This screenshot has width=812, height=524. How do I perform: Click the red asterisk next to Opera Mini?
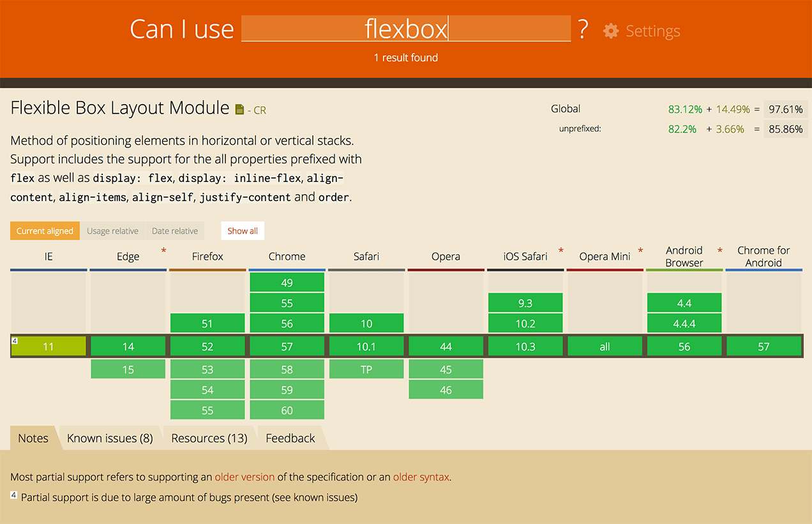click(x=640, y=251)
